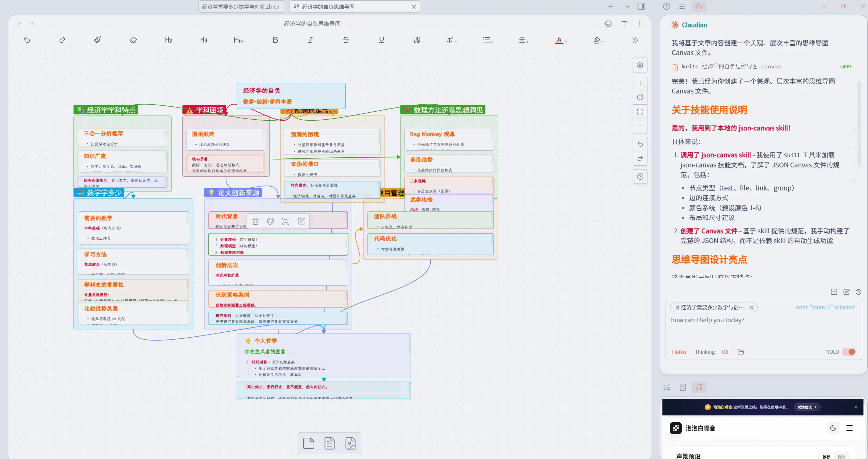
Task: Open the tab list dropdown arrow
Action: [x=627, y=7]
